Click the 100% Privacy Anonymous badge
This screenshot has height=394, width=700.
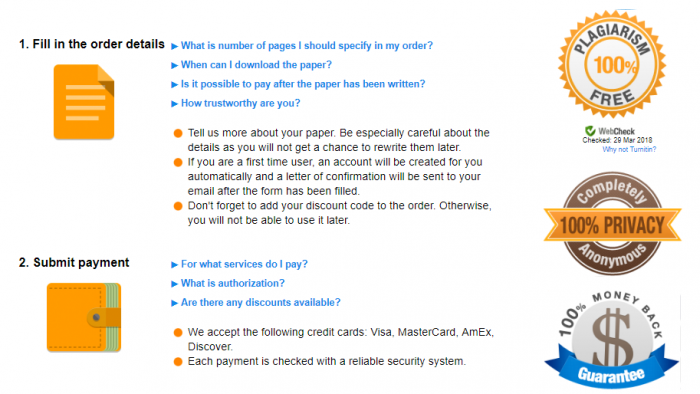click(x=612, y=224)
